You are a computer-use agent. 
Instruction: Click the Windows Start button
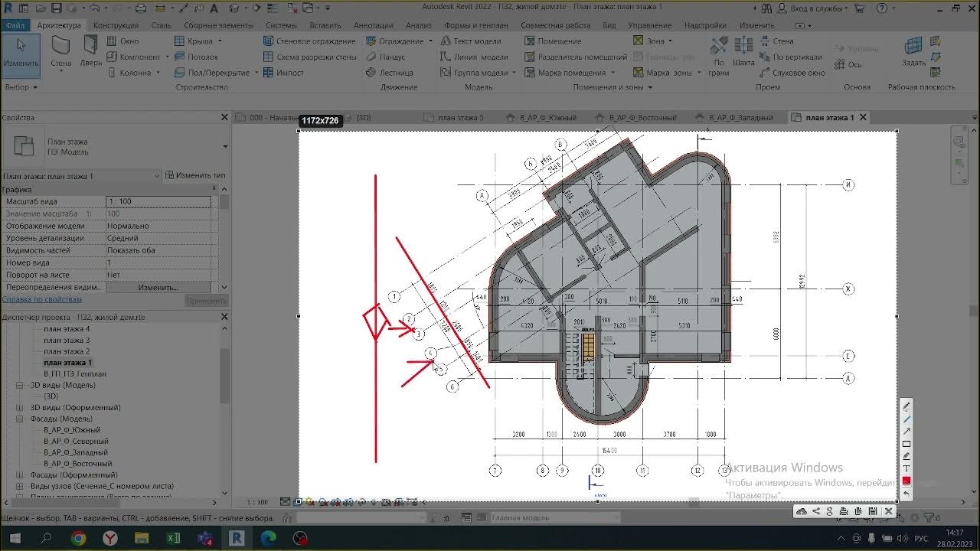pyautogui.click(x=15, y=539)
